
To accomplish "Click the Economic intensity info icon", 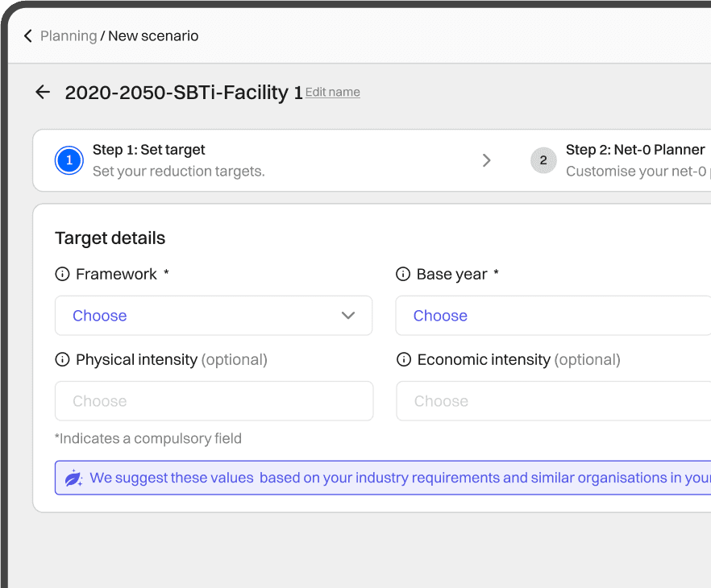I will [404, 360].
